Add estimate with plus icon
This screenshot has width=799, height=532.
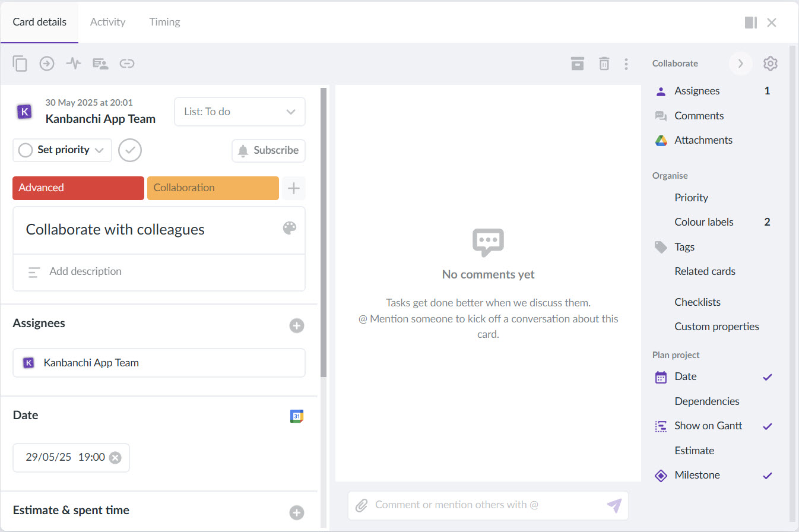[297, 513]
